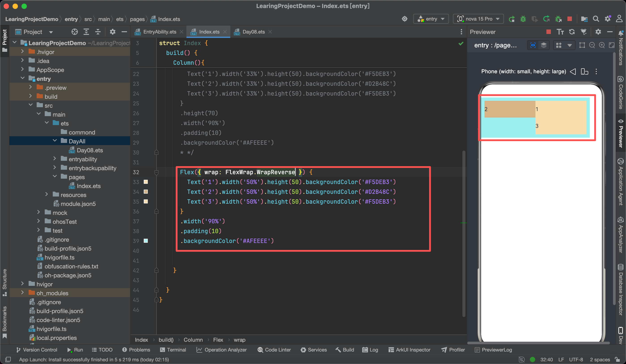
Task: Open Search Everywhere magnifier icon
Action: pos(596,19)
